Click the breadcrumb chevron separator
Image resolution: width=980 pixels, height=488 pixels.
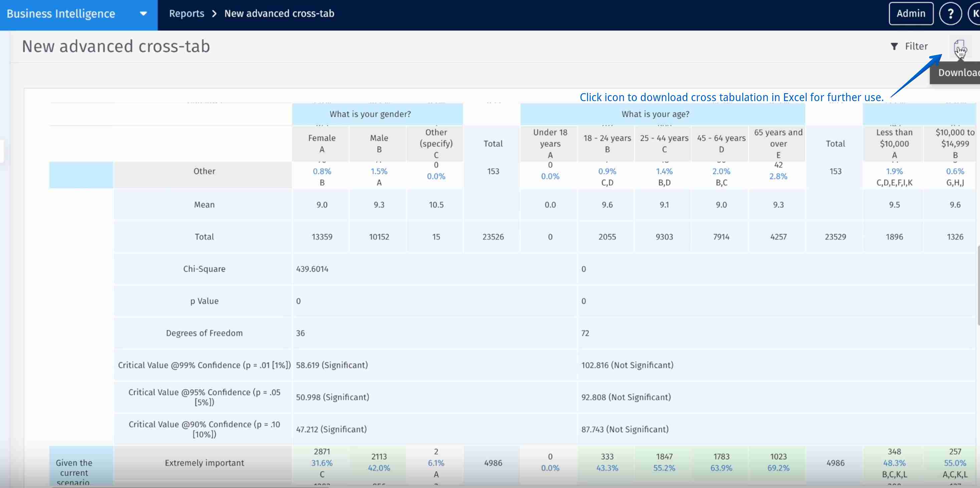click(x=214, y=14)
